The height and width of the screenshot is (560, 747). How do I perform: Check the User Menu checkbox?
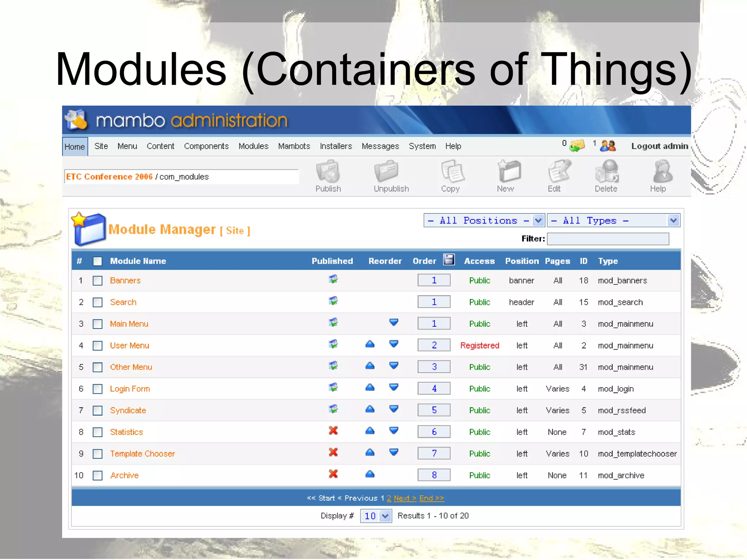[x=97, y=346]
